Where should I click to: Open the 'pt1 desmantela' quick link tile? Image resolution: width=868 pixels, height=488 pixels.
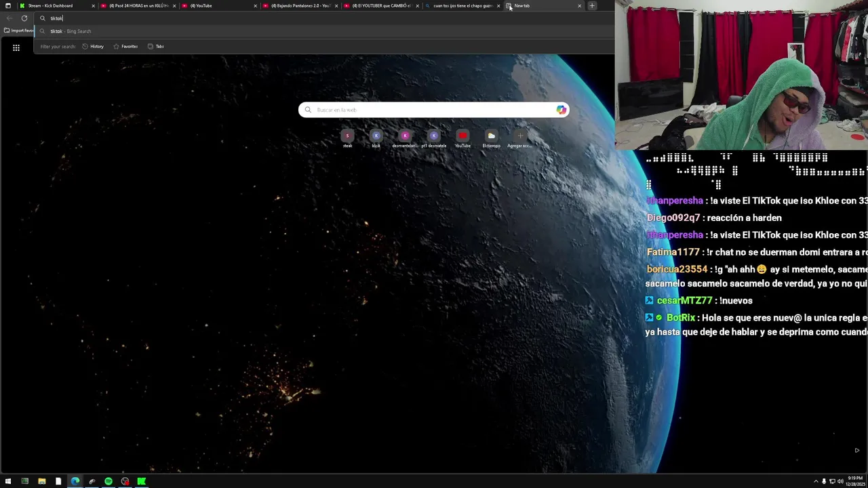434,139
